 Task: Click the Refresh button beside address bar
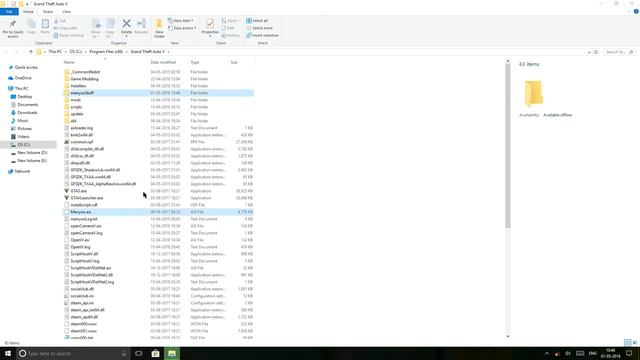tap(596, 52)
